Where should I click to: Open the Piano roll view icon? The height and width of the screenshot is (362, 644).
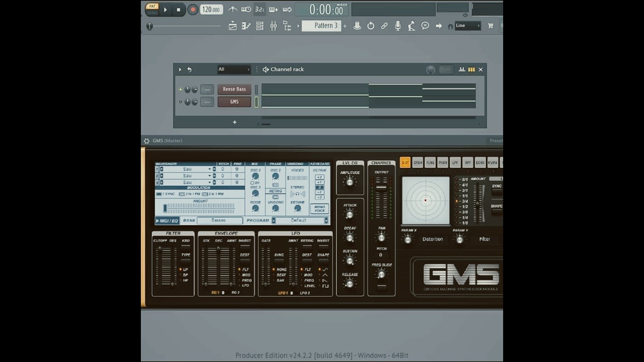click(x=246, y=26)
